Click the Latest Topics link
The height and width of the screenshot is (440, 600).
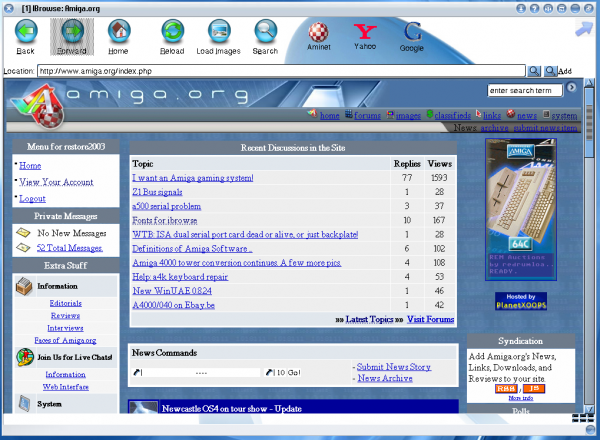pyautogui.click(x=369, y=319)
